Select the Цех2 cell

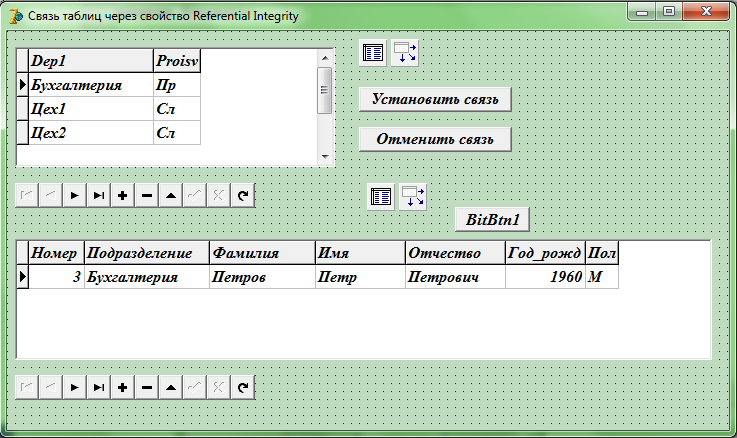91,133
